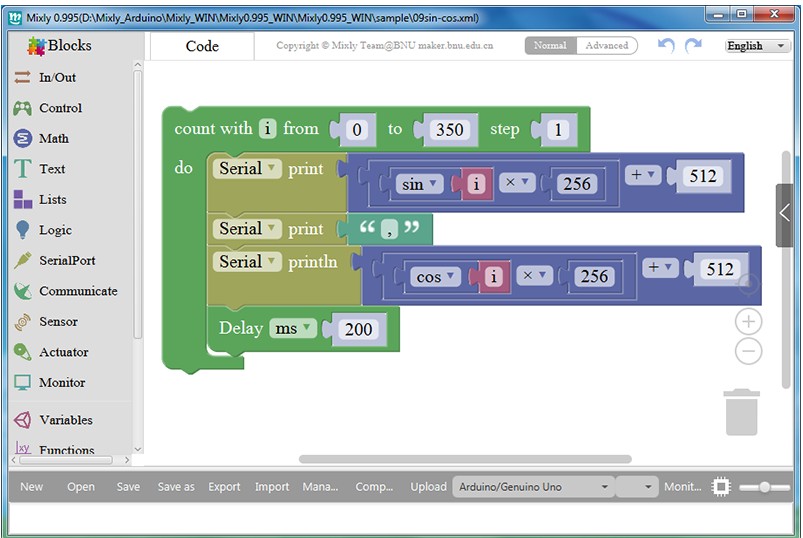Click the undo arrow icon
The image size is (803, 538).
pyautogui.click(x=666, y=46)
